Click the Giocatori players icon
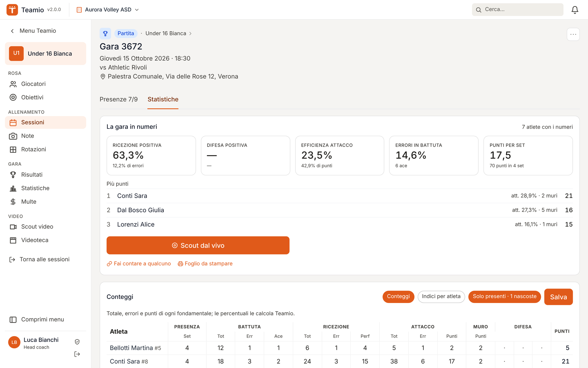 13,84
